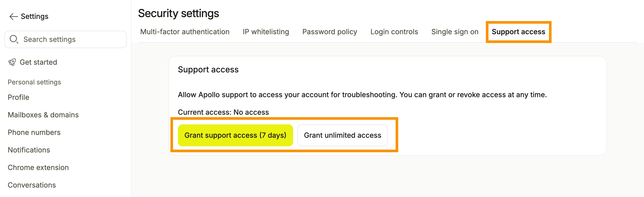This screenshot has height=197, width=644.
Task: Click the magnifier icon in search field
Action: coord(14,39)
